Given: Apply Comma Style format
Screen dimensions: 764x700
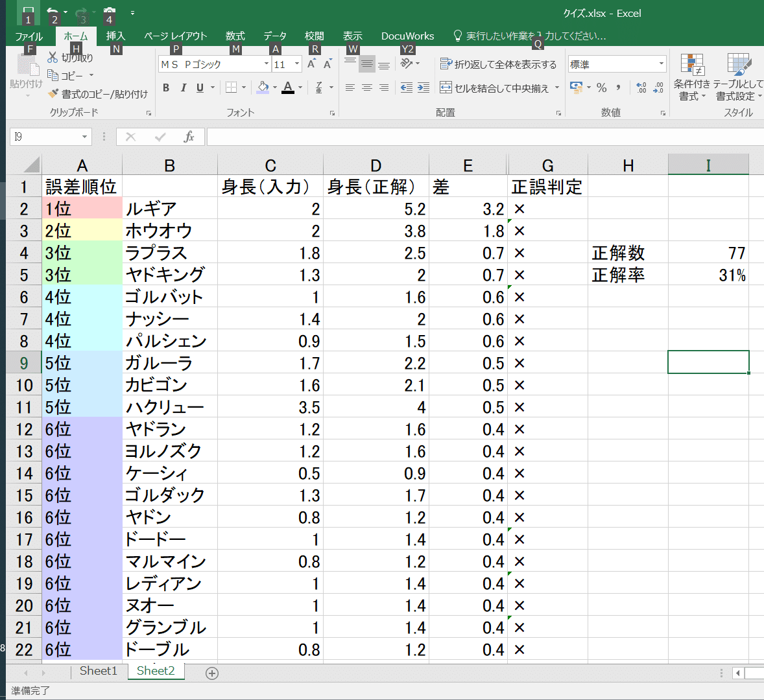Looking at the screenshot, I should click(x=618, y=87).
